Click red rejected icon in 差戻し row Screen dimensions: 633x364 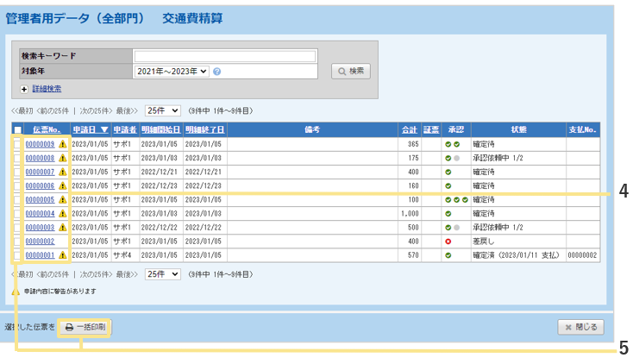(x=448, y=242)
